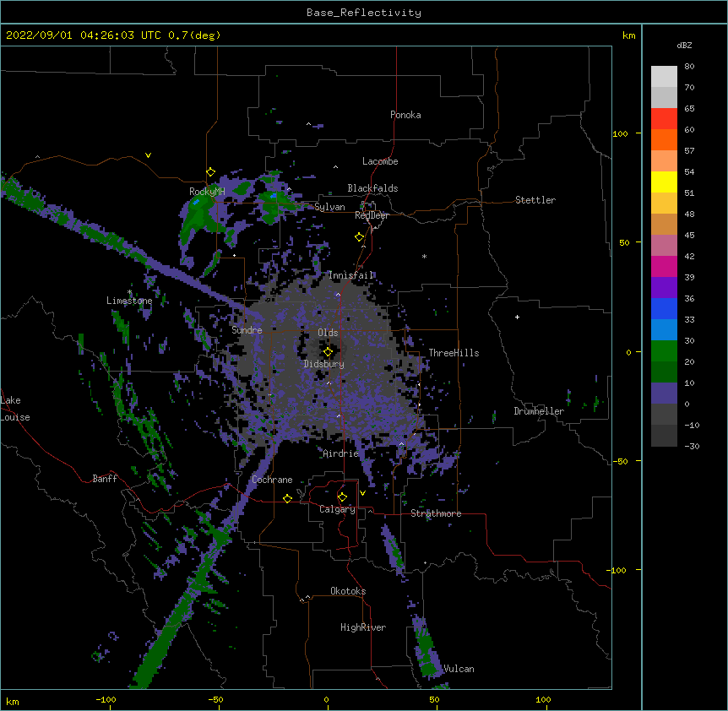Click the white plus marker north of Drumheller
This screenshot has height=711, width=728.
click(517, 317)
